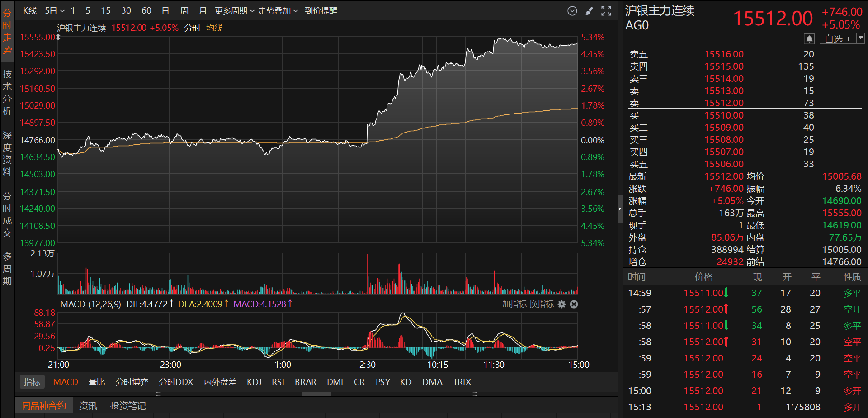
Task: Click the 卖一 ask row
Action: (x=745, y=103)
